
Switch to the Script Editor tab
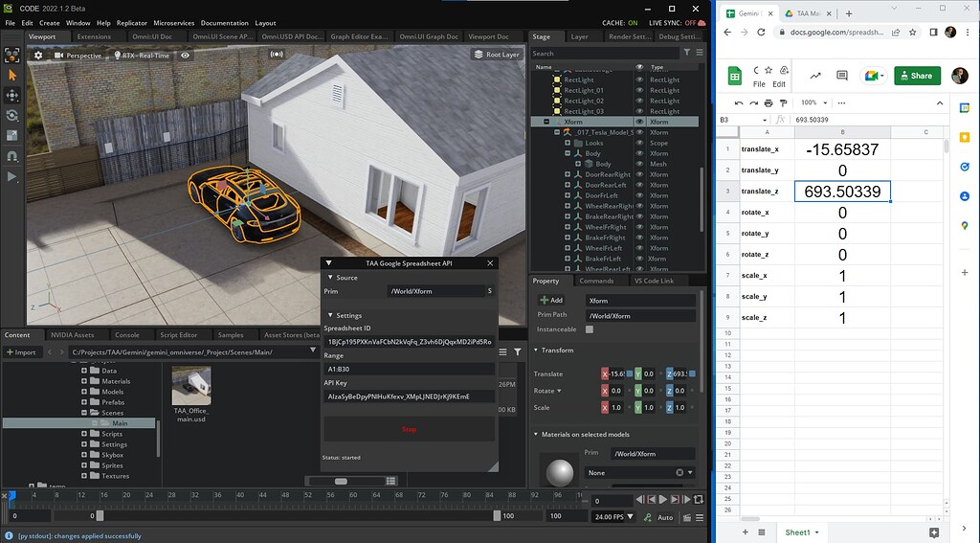click(x=178, y=335)
